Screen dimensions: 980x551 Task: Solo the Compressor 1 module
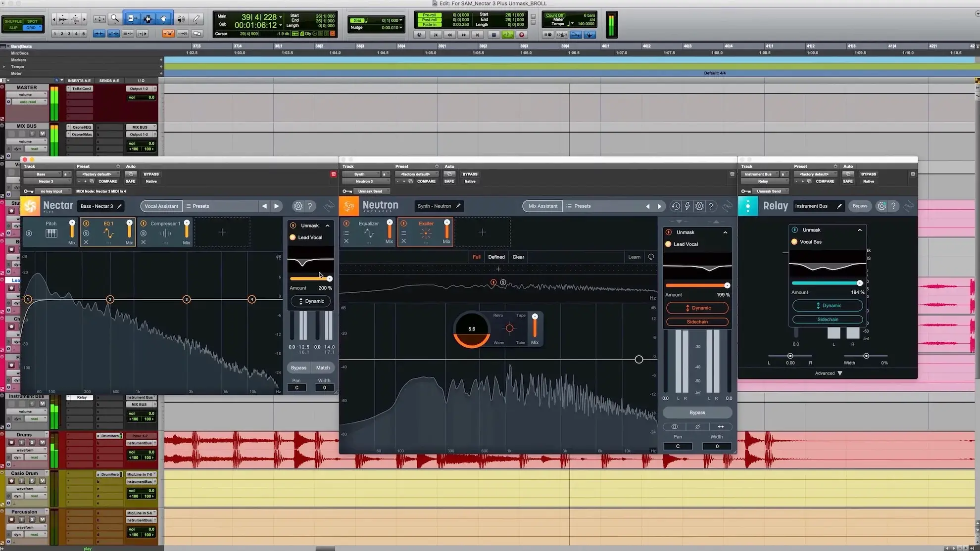point(144,233)
